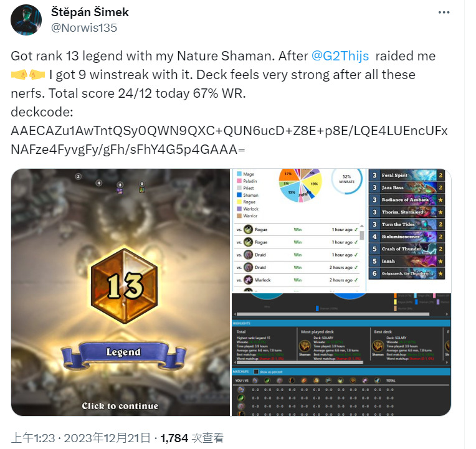Screen dimensions: 476x449
Task: Open the tweet's three-dot more options menu
Action: [x=444, y=12]
